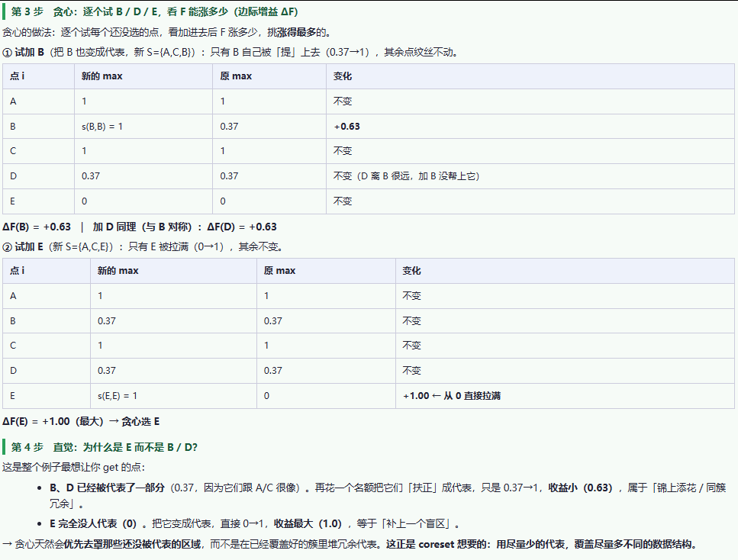Click the text 'ΔF(B) = +0.63'

(x=37, y=227)
